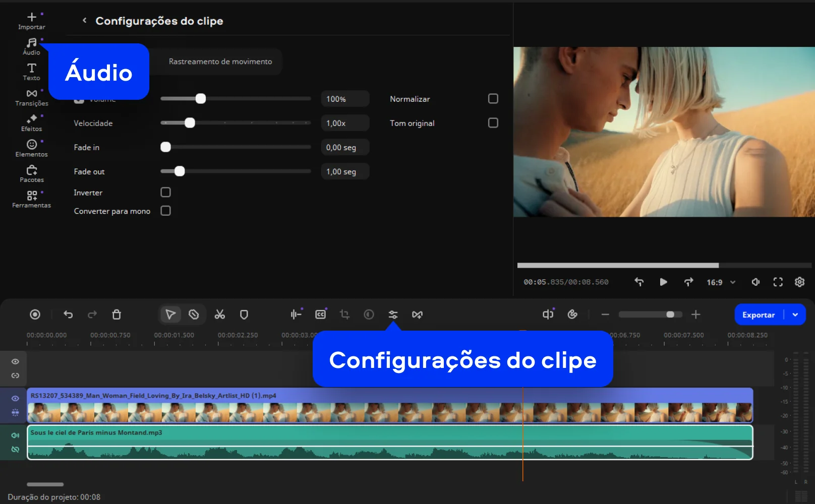Open the Efeitos sidebar panel
Image resolution: width=815 pixels, height=504 pixels.
click(x=31, y=123)
